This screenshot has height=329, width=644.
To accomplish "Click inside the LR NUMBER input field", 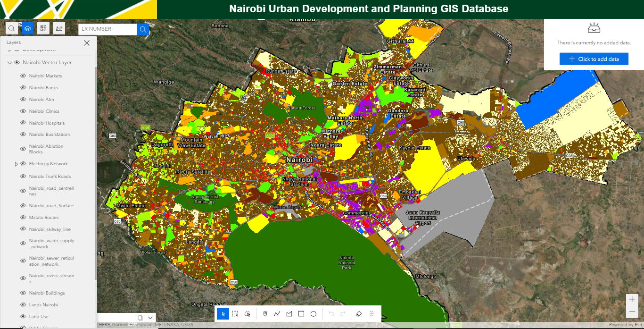I will 107,29.
